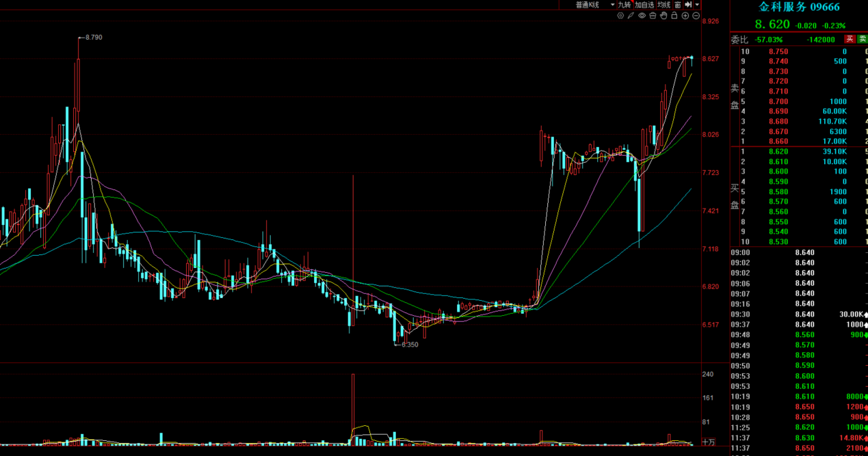Click the 金科服务 09666 stock title
This screenshot has width=868, height=456.
tap(799, 7)
